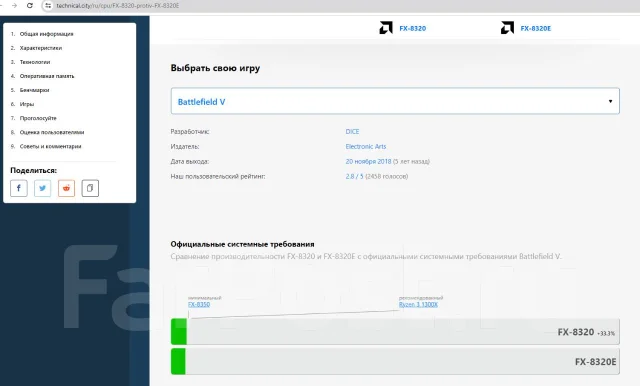Click the Издатель label
The height and width of the screenshot is (386, 640).
pyautogui.click(x=185, y=146)
